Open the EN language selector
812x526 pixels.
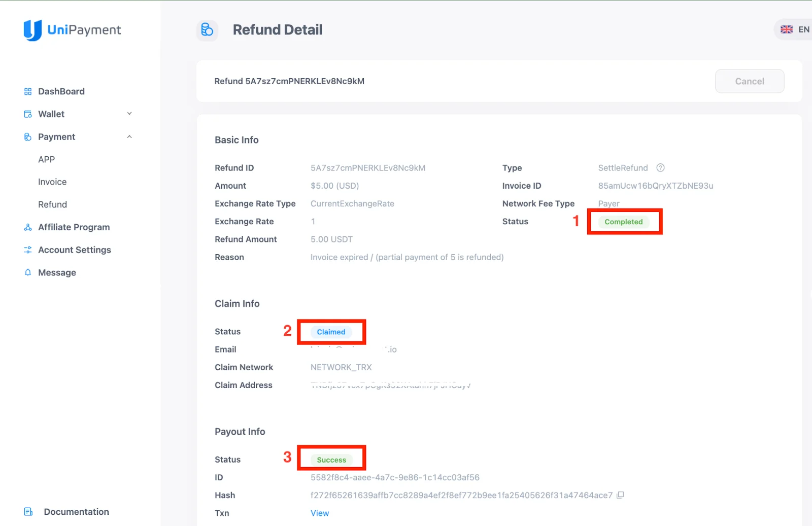[793, 29]
